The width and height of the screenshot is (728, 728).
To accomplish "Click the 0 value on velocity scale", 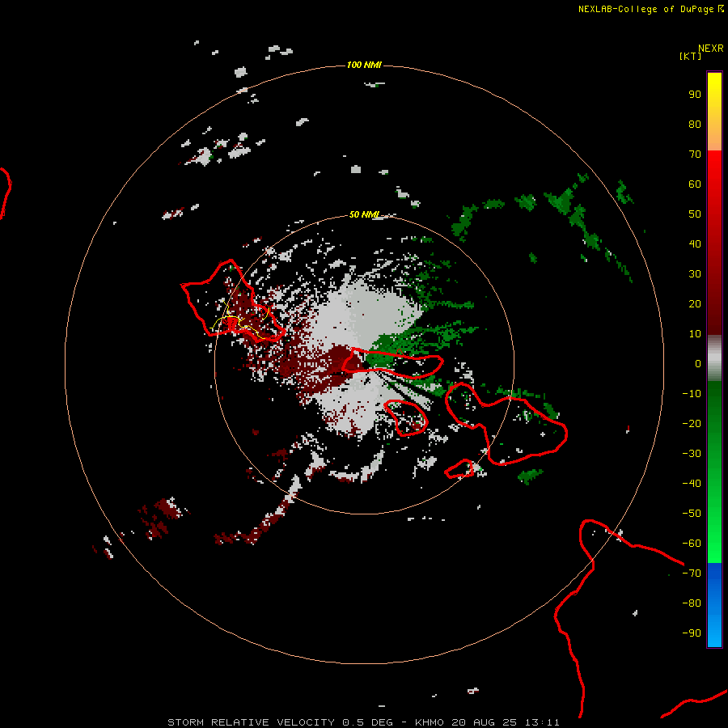I will (x=698, y=364).
